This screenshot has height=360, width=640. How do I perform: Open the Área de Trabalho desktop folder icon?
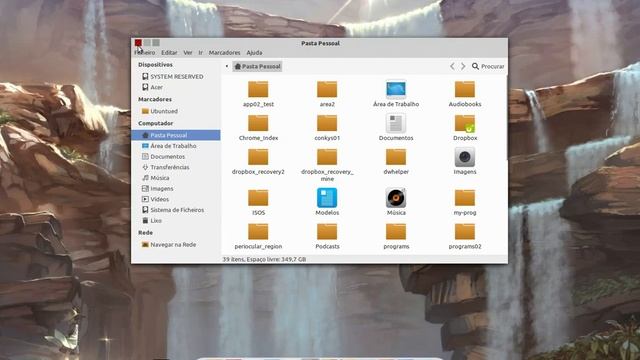coord(396,89)
